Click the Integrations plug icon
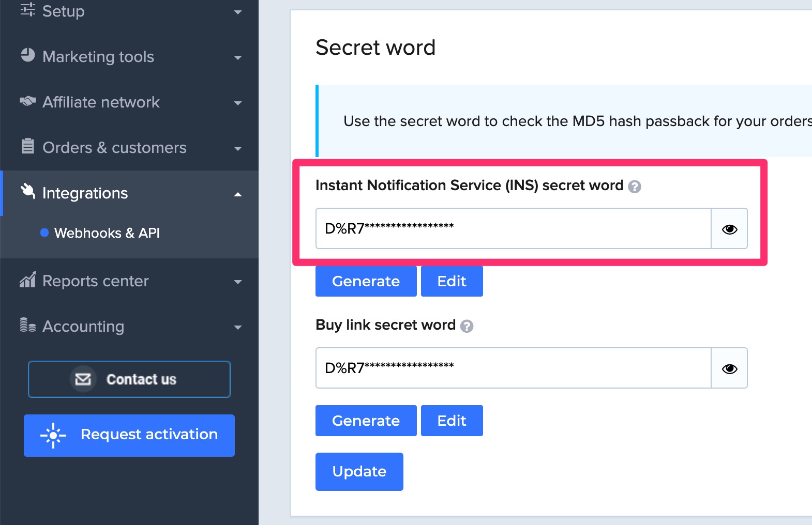This screenshot has height=525, width=812. 28,191
